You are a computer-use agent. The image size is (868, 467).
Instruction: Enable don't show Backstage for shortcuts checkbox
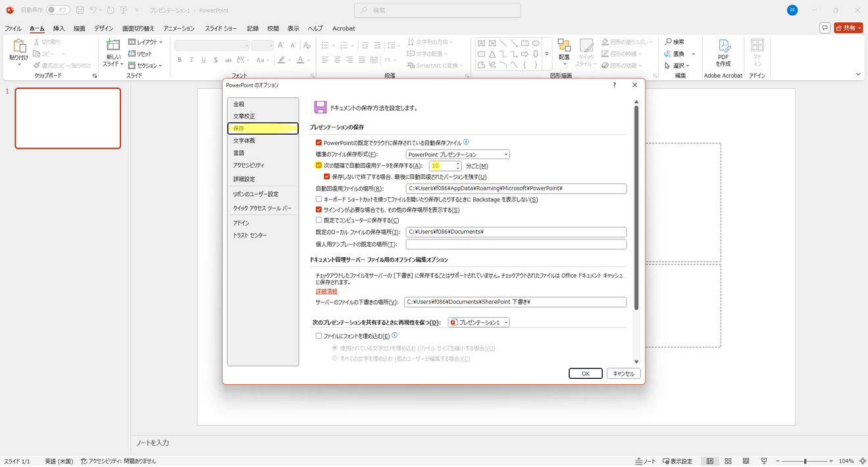(319, 199)
